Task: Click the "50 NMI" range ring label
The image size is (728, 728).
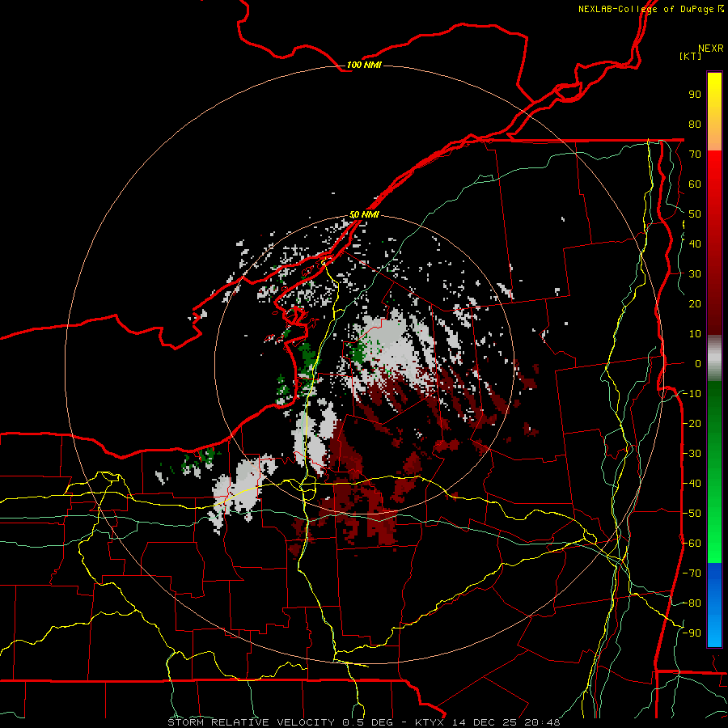Action: pyautogui.click(x=364, y=214)
